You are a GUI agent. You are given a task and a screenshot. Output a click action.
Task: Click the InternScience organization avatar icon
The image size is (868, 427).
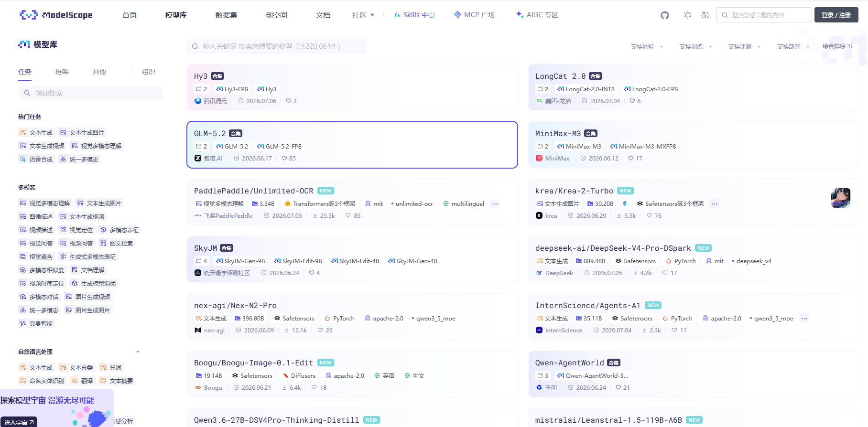pyautogui.click(x=539, y=331)
